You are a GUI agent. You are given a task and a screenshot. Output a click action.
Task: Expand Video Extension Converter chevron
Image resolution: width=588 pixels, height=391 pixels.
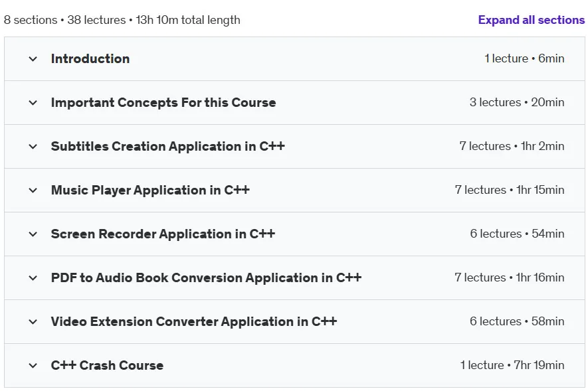pyautogui.click(x=33, y=322)
